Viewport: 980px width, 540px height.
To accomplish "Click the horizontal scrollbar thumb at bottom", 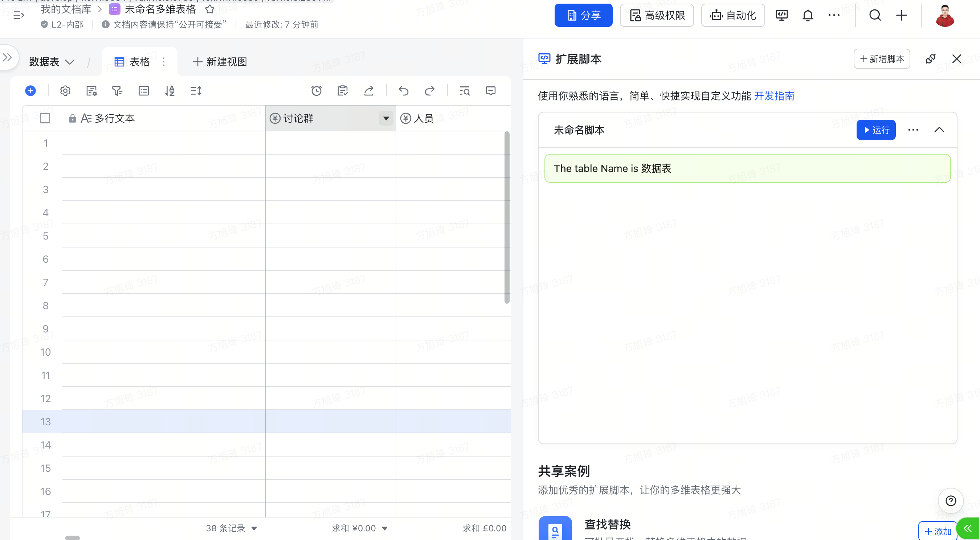I will (x=73, y=538).
